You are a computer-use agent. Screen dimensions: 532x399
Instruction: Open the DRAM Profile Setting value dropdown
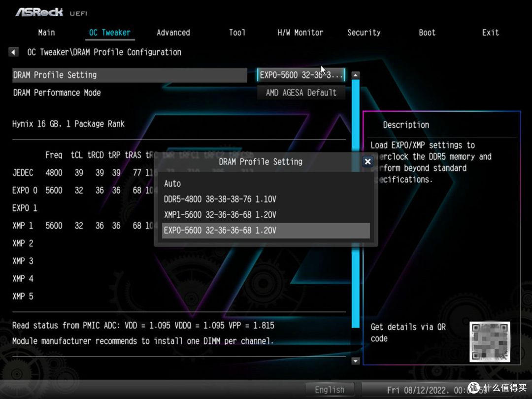301,75
